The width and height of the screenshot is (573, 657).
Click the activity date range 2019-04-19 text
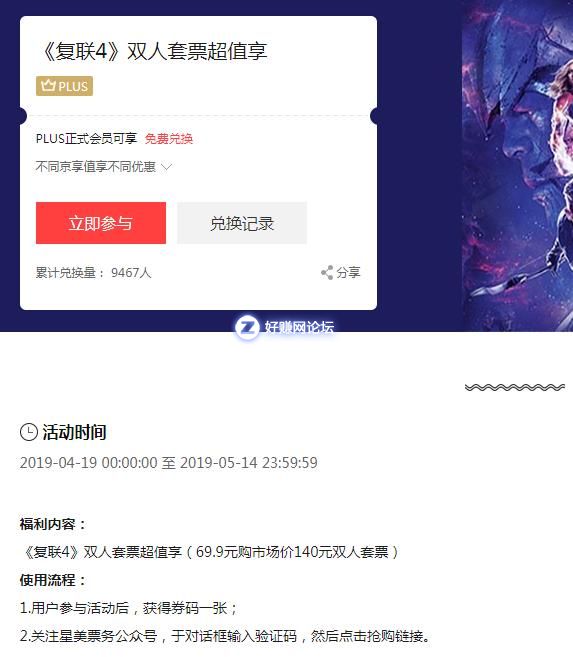(169, 463)
